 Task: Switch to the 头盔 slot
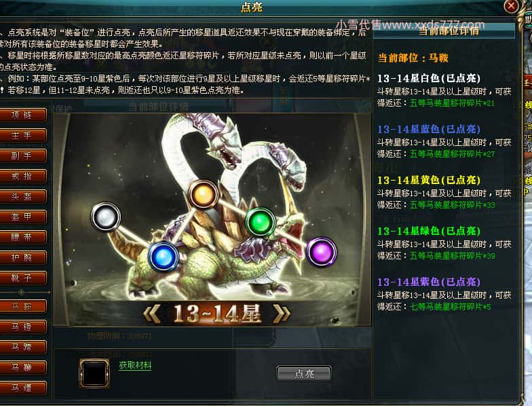click(22, 197)
